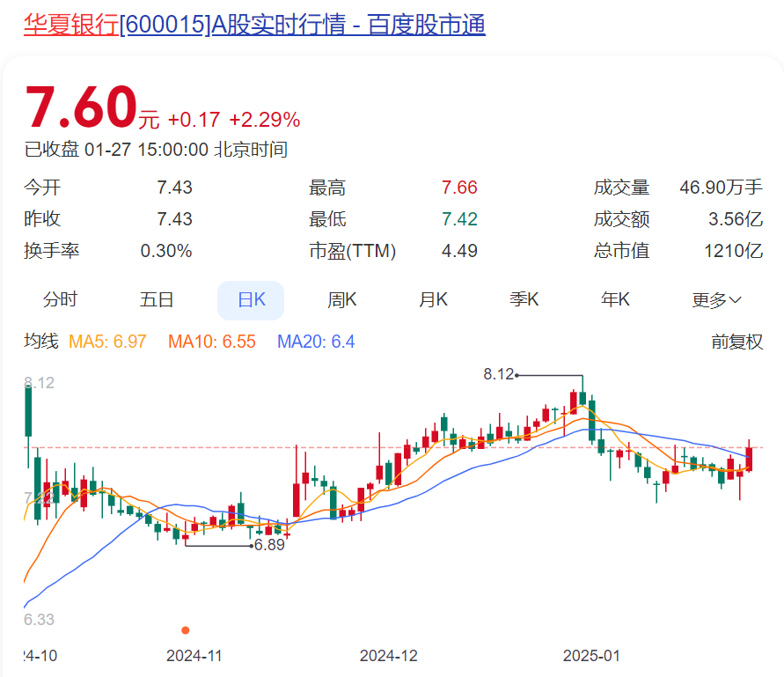Switch to the 周K chart tab

point(342,299)
